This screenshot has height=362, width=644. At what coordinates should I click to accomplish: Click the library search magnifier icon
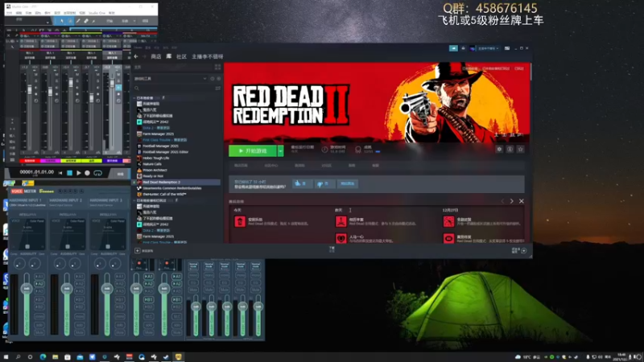(137, 88)
